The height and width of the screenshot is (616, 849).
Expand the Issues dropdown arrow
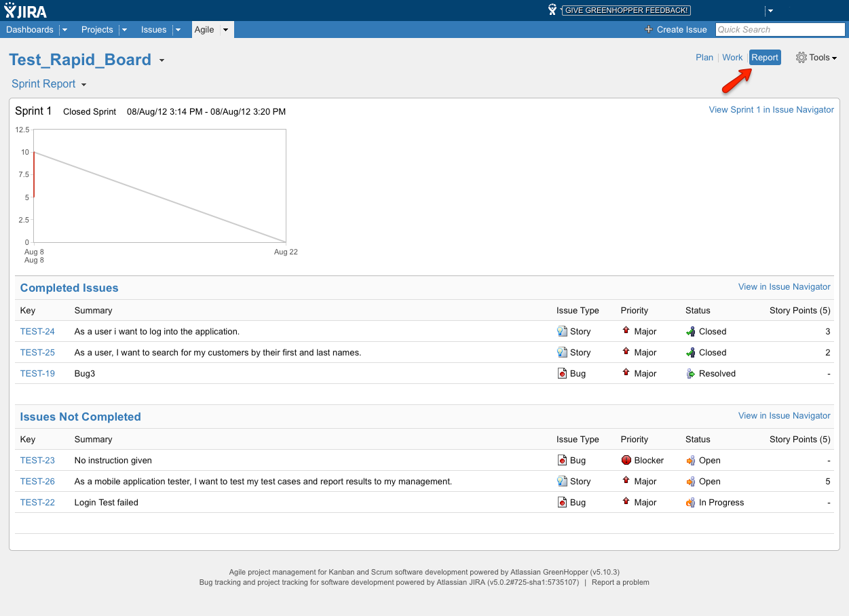[x=178, y=30]
